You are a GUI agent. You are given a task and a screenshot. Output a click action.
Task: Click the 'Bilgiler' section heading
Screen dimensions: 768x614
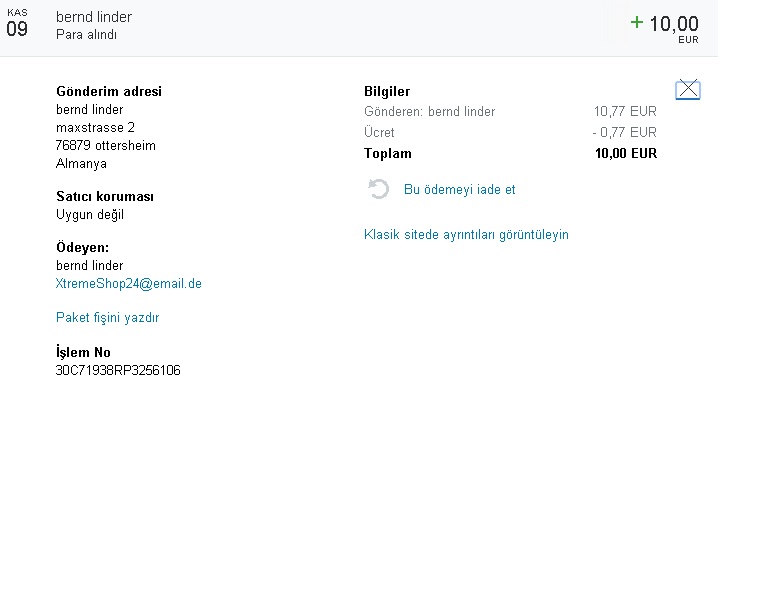[387, 92]
